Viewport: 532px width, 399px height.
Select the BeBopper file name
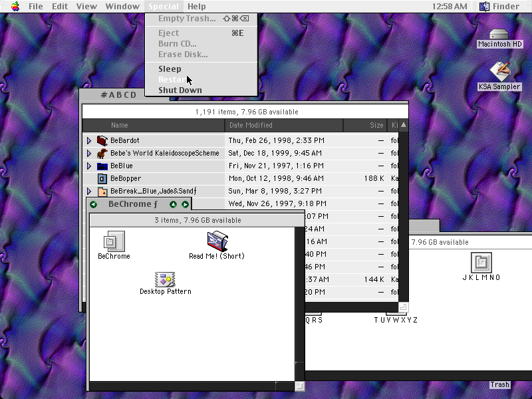point(126,178)
